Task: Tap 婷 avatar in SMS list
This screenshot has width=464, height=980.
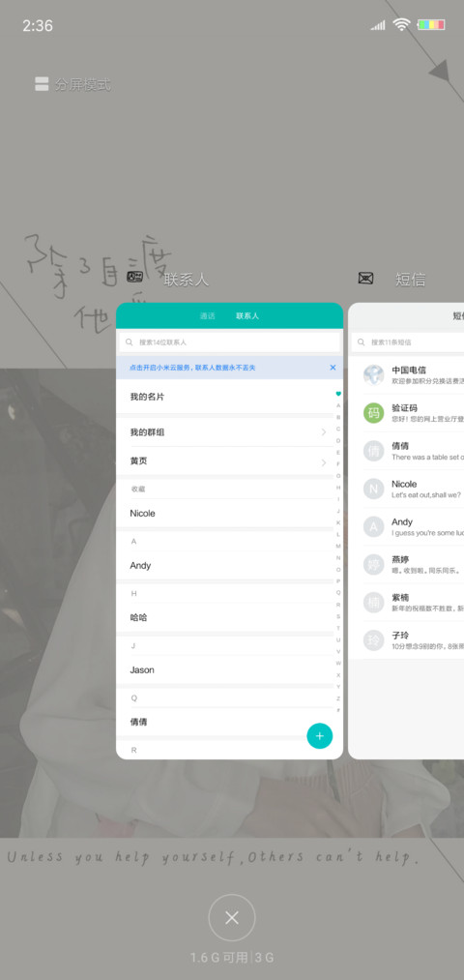Action: tap(373, 564)
